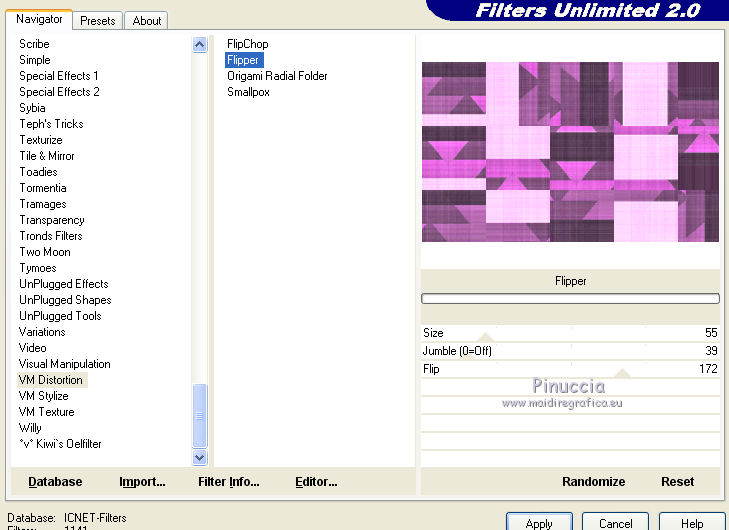Click the Reset button
This screenshot has height=530, width=729.
pyautogui.click(x=677, y=482)
